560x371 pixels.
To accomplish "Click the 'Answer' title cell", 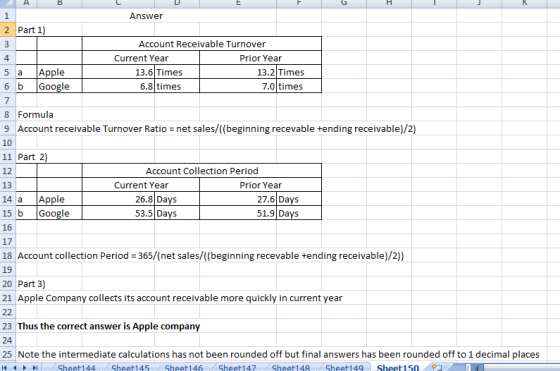I will [146, 16].
